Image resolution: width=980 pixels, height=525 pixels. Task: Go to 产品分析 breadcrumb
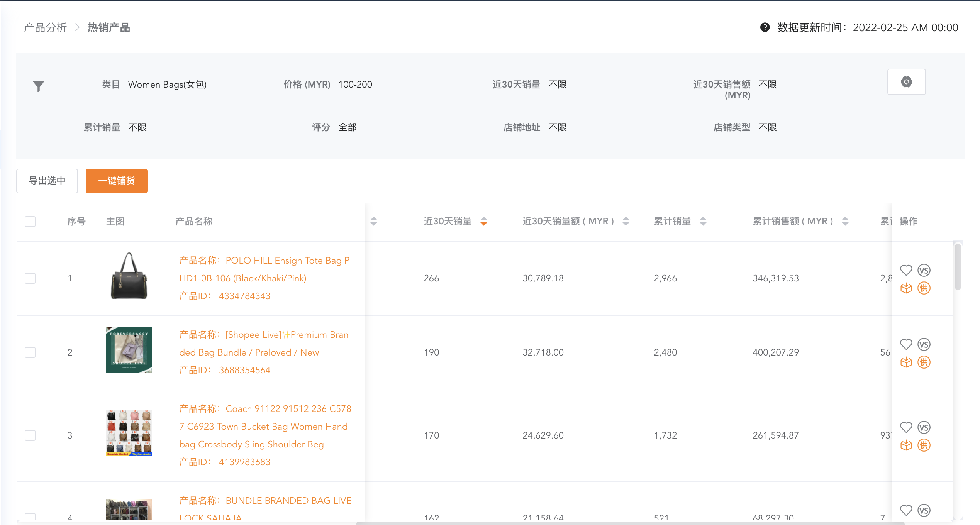[x=46, y=27]
